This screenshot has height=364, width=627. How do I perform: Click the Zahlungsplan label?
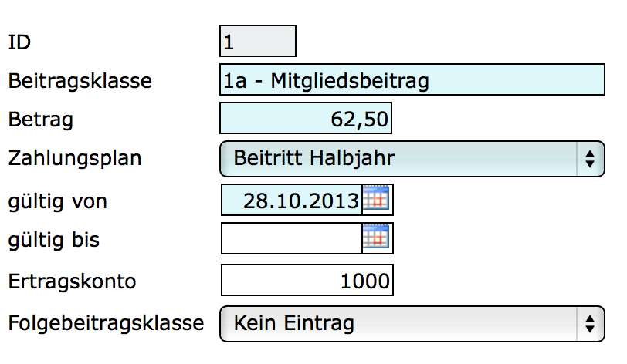75,159
